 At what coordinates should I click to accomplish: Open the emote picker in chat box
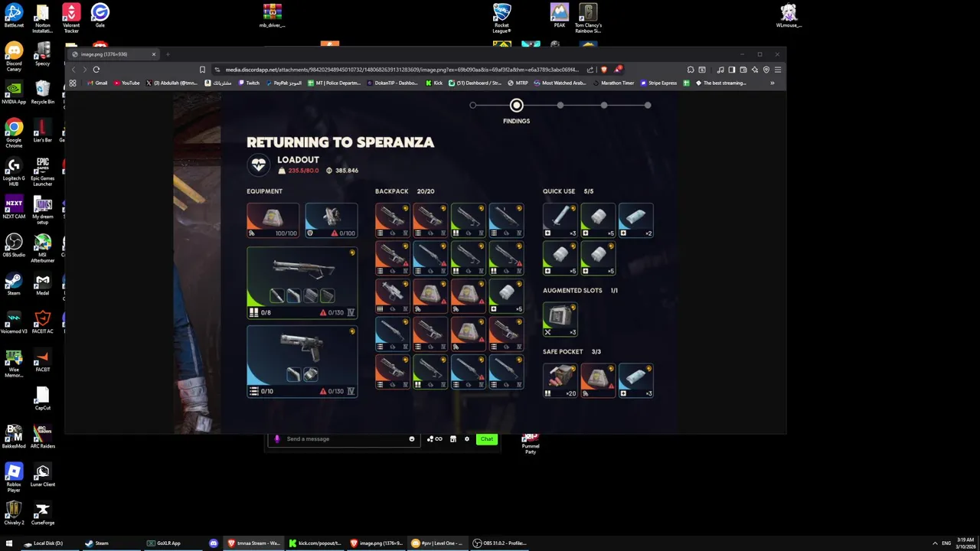tap(412, 439)
